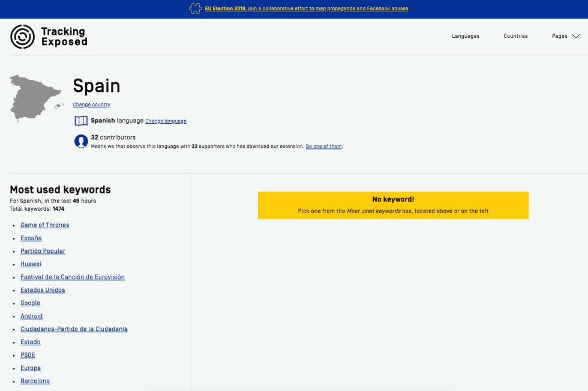Select Festival de la Canción de Eurovisión keyword

click(x=73, y=277)
